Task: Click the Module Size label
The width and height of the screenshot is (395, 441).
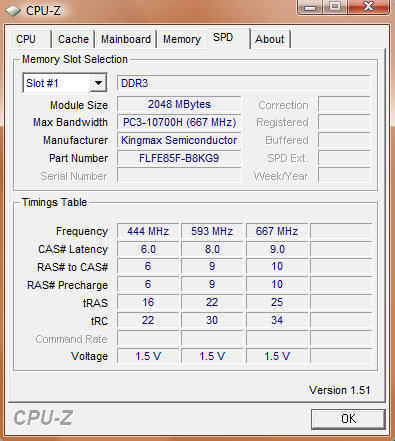Action: 79,105
